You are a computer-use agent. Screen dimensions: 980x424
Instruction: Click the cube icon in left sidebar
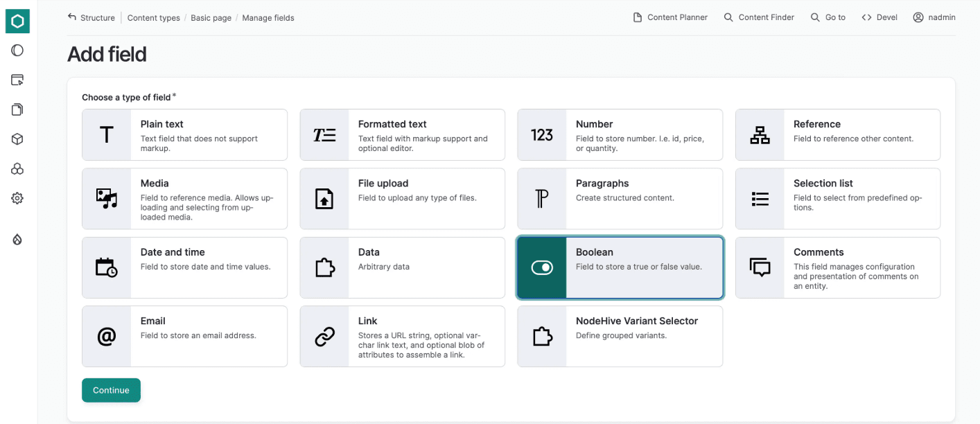pos(17,139)
